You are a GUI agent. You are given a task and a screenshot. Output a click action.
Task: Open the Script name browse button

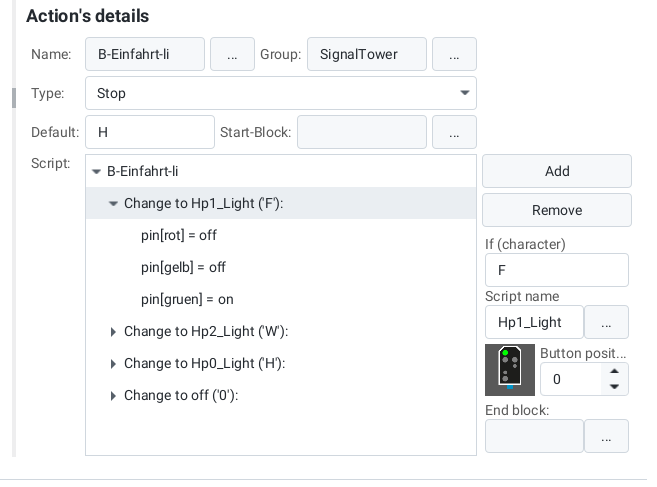pyautogui.click(x=606, y=322)
